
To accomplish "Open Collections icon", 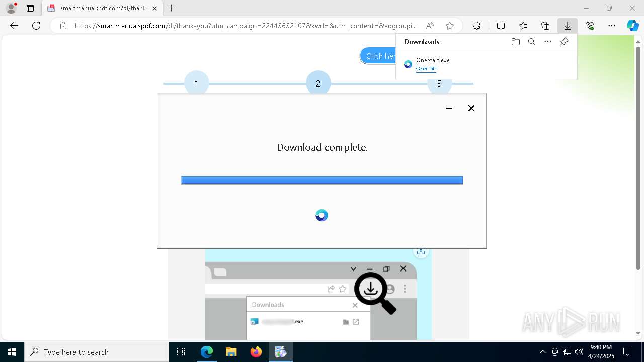I will click(x=545, y=26).
